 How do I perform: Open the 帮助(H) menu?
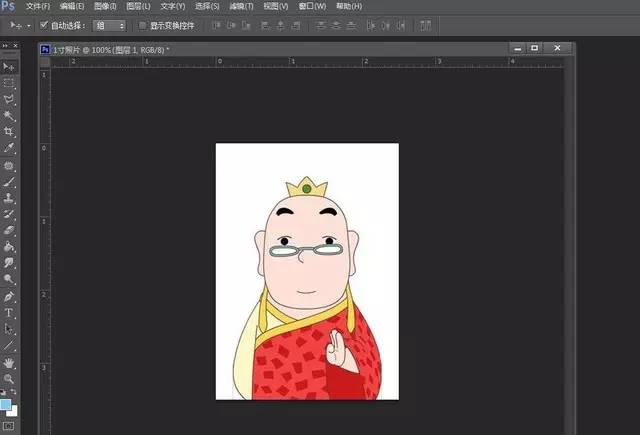click(x=349, y=6)
